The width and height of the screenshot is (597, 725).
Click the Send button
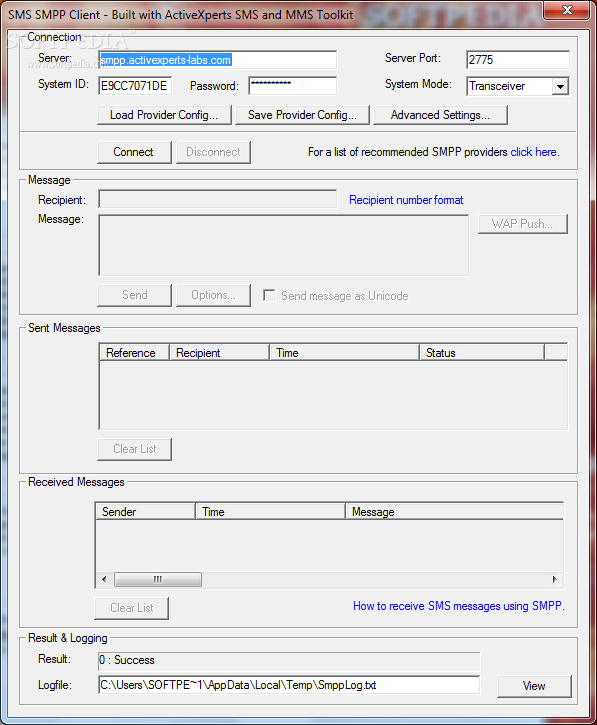click(x=134, y=295)
